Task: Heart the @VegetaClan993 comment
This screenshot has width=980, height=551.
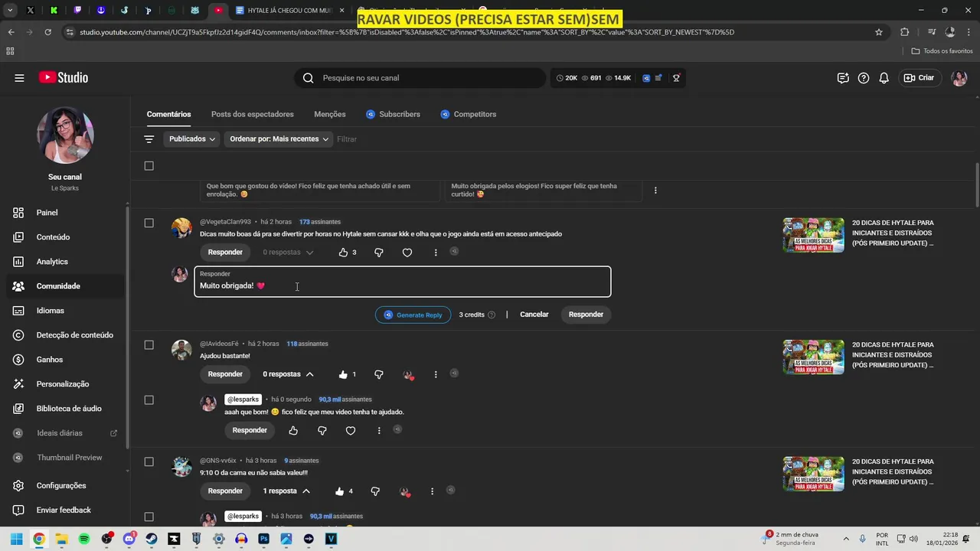Action: coord(407,253)
